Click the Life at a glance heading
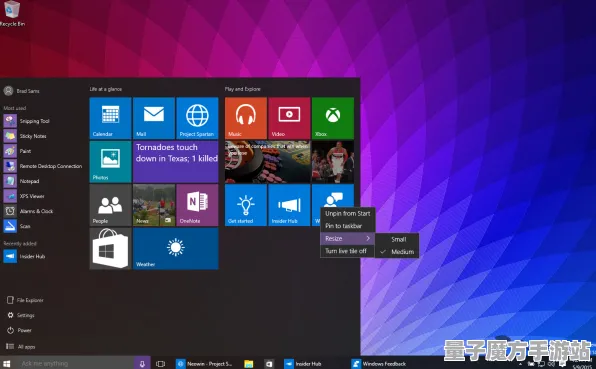Viewport: 596px width, 369px height. click(x=106, y=89)
